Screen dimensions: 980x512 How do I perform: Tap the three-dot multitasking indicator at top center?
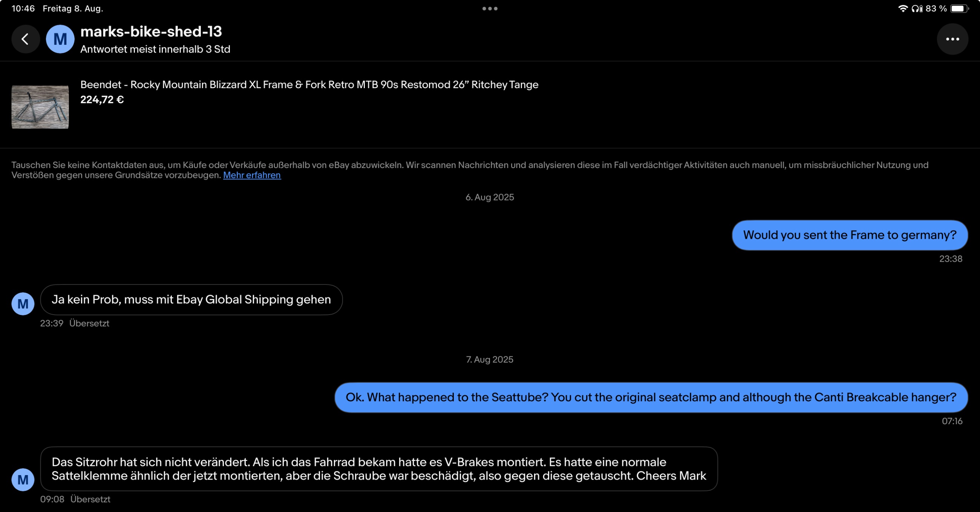pos(490,8)
